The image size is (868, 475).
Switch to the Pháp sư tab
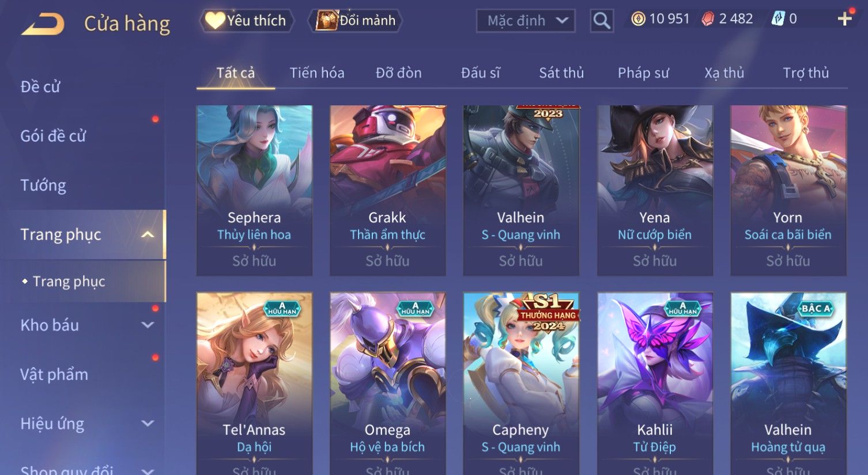tap(643, 73)
